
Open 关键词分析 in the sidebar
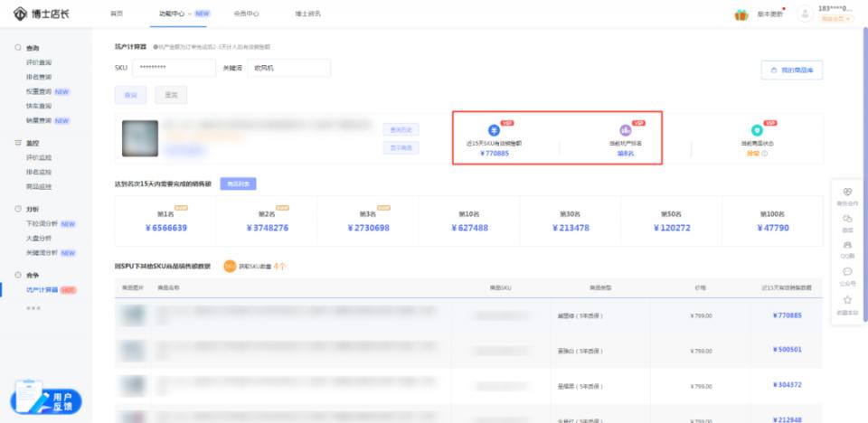tap(42, 252)
